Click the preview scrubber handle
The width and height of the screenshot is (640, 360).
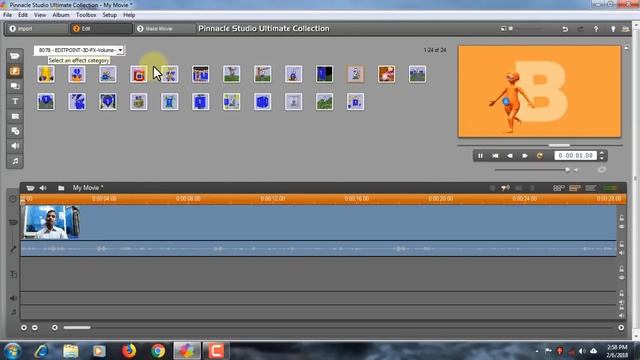559,145
